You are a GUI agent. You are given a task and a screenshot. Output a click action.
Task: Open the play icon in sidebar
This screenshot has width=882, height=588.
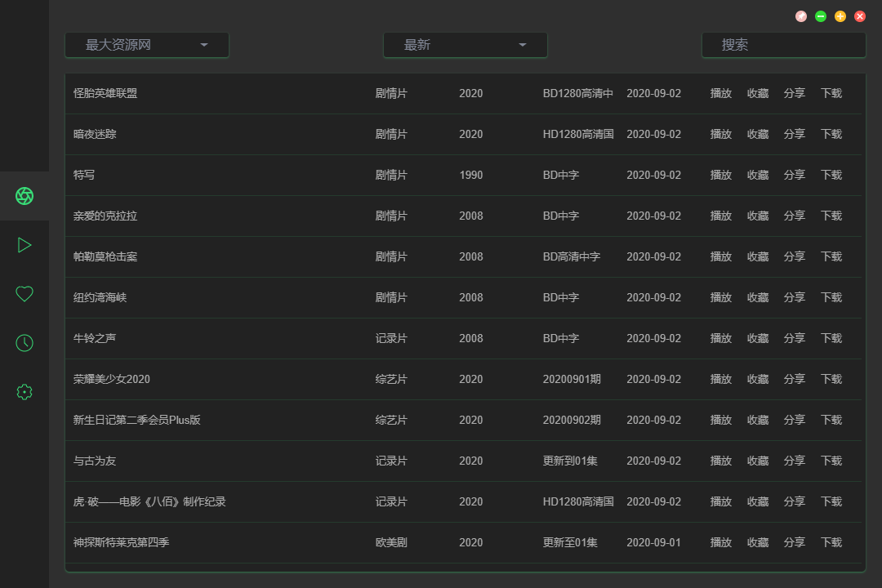pos(24,245)
